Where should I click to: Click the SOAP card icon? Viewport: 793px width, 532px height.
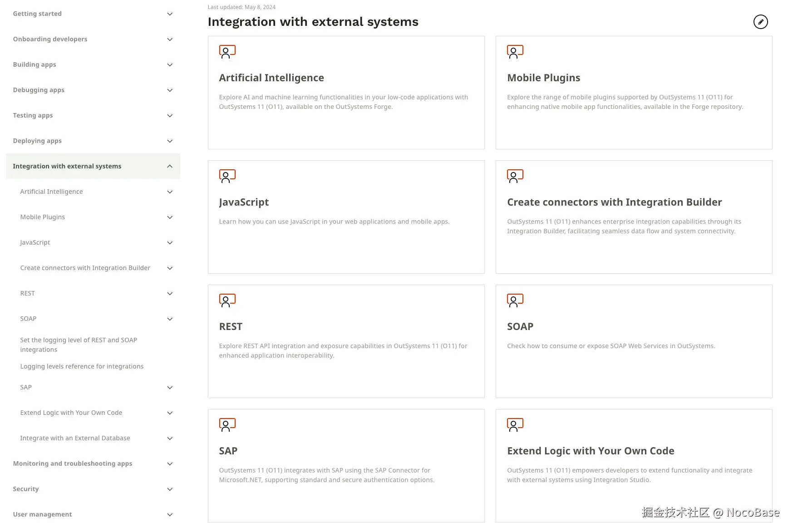515,300
